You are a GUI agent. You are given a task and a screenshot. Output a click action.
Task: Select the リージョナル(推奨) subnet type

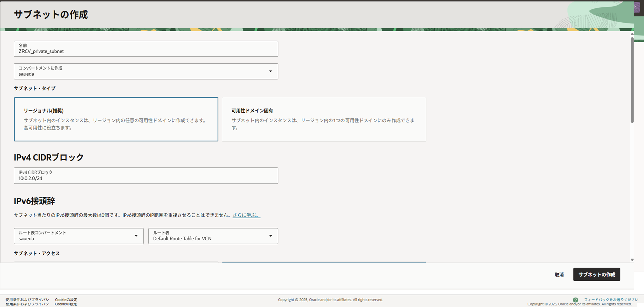pos(116,119)
